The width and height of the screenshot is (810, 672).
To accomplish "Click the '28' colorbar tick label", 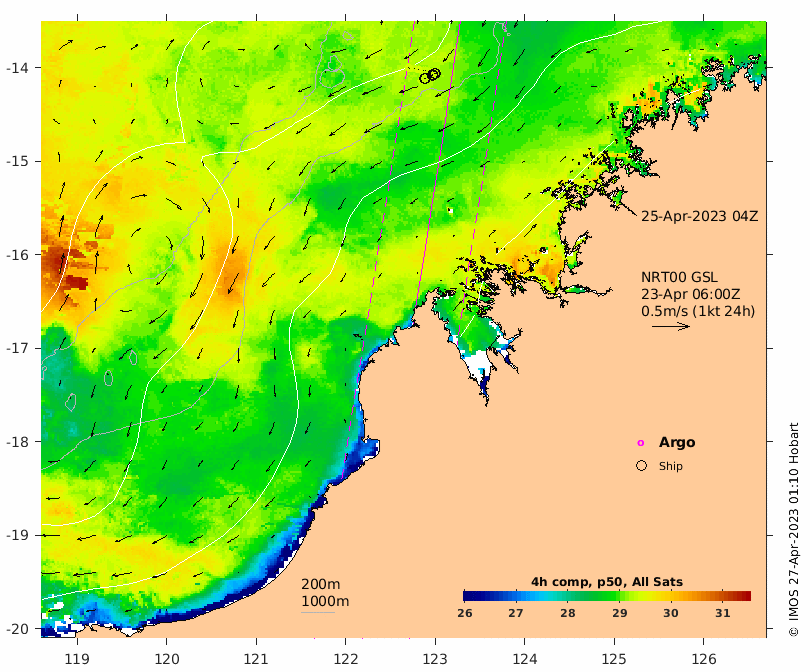I will click(567, 613).
